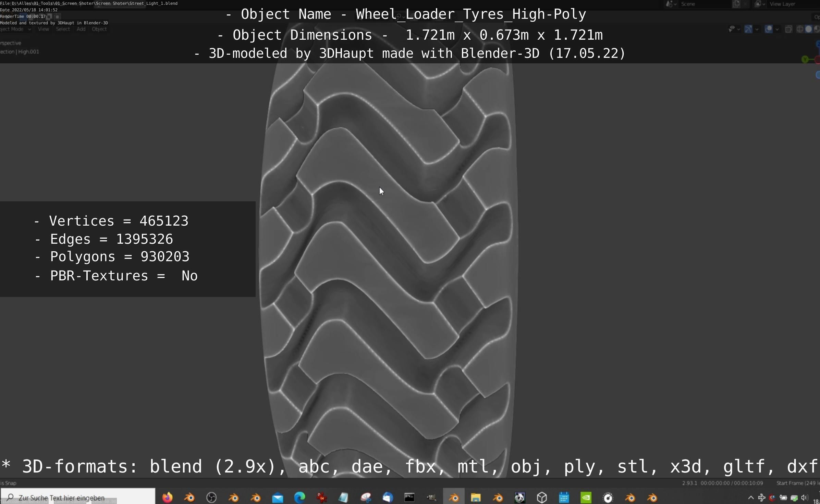The image size is (820, 504).
Task: Open the blue notebook app icon in taskbar
Action: tap(343, 497)
